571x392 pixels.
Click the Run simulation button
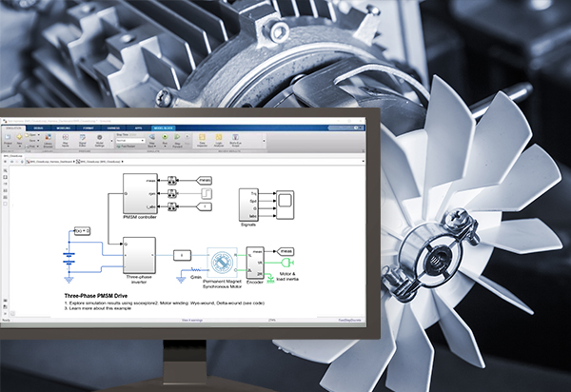click(x=165, y=140)
